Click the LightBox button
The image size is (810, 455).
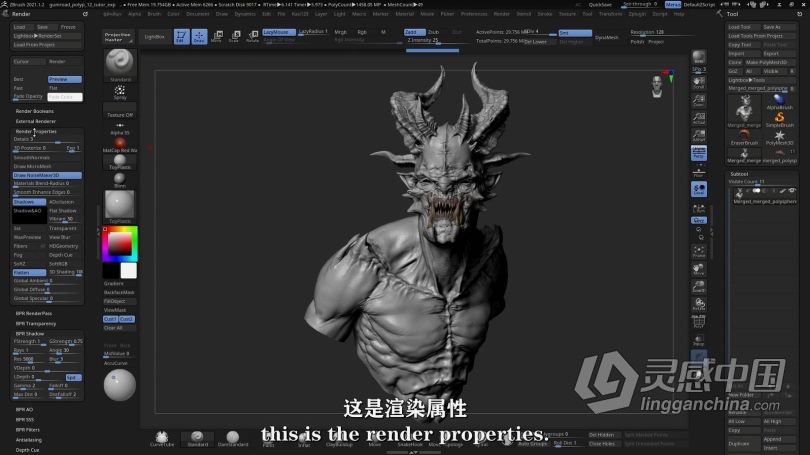154,37
